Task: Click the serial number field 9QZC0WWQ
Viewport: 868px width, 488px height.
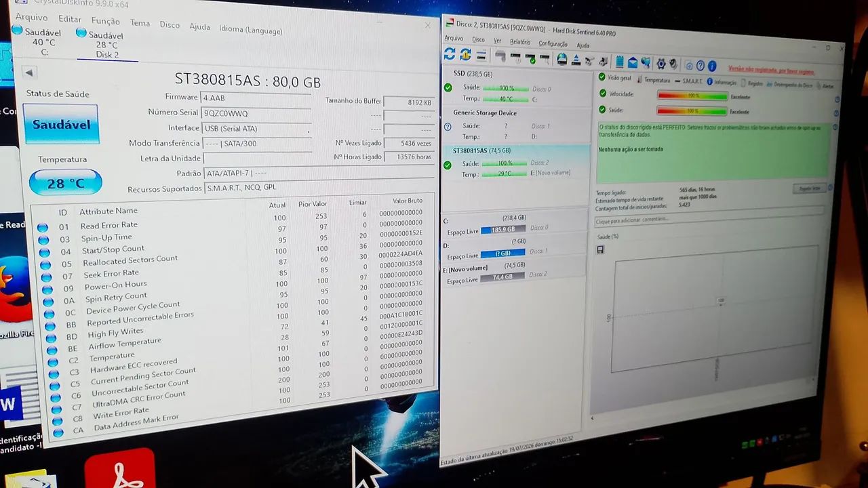Action: [x=256, y=113]
